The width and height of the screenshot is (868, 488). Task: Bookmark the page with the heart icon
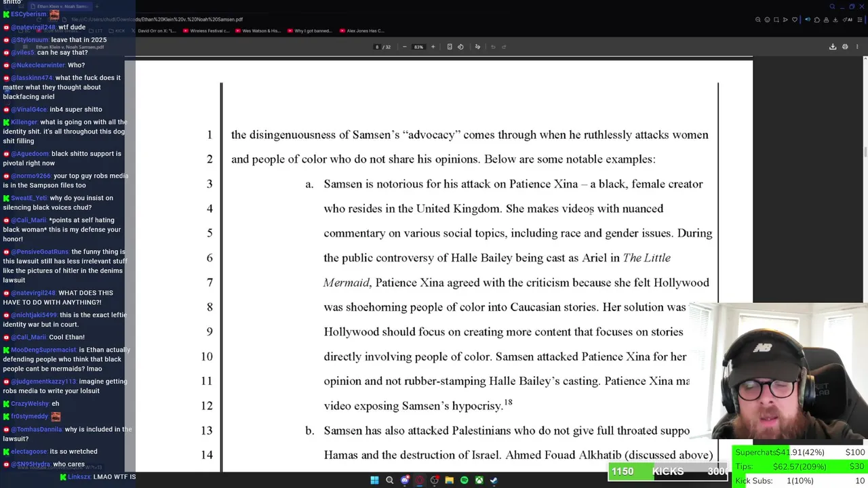tap(795, 20)
